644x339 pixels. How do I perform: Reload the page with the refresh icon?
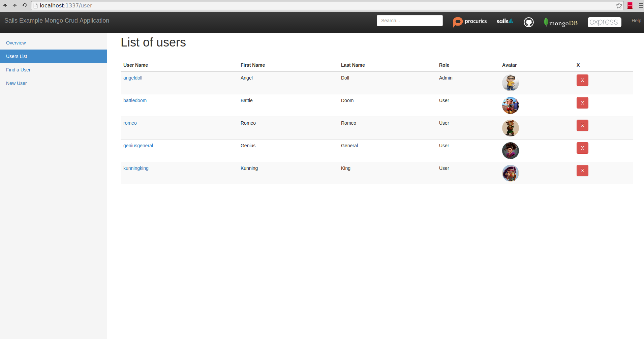[24, 5]
